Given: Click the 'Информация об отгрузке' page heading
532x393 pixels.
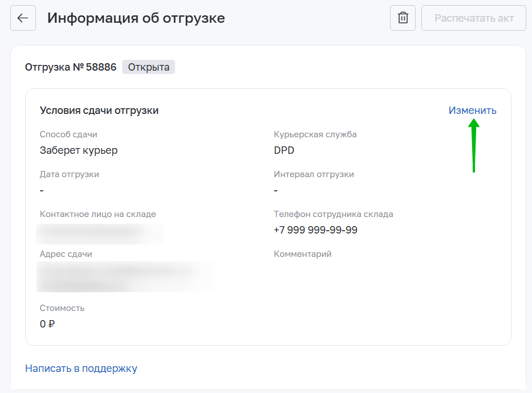Looking at the screenshot, I should click(136, 18).
